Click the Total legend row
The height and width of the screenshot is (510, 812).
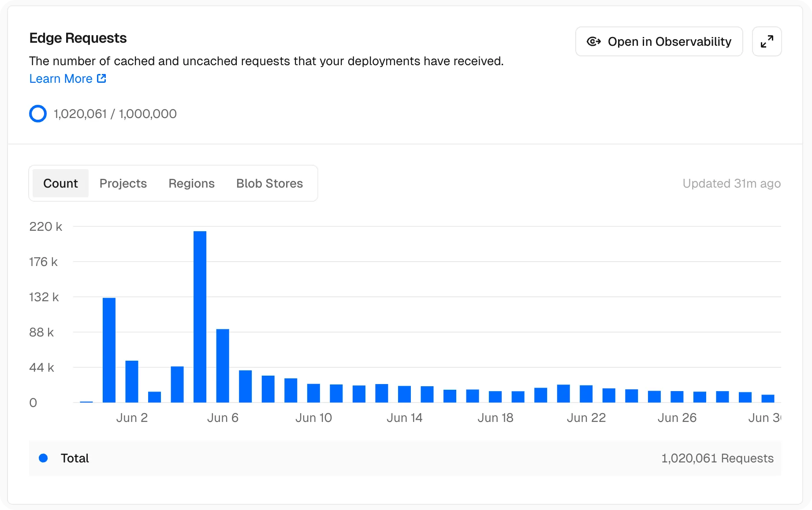pos(405,458)
